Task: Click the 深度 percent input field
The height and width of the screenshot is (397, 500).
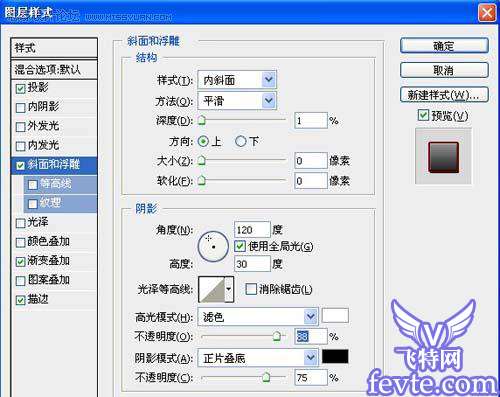Action: [311, 121]
